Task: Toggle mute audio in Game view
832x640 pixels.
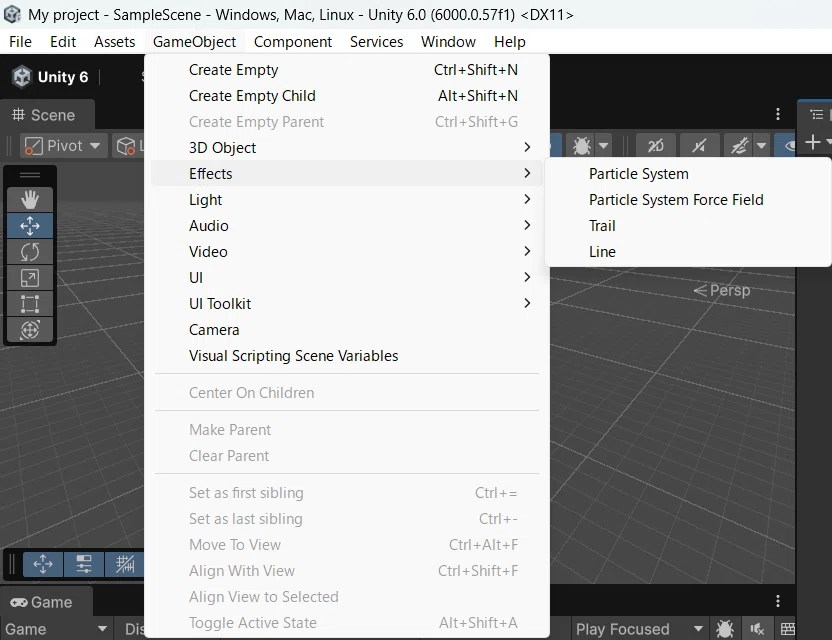Action: (757, 629)
